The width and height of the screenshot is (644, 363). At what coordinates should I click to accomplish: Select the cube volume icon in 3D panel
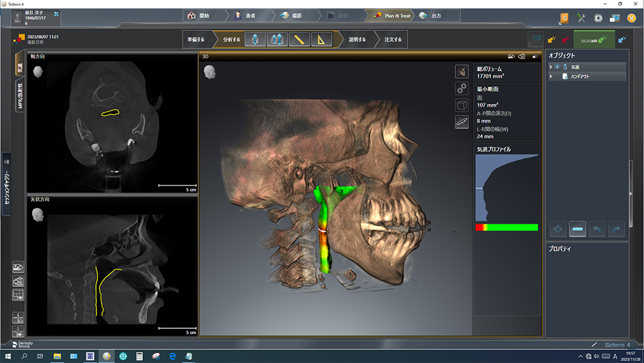point(462,105)
